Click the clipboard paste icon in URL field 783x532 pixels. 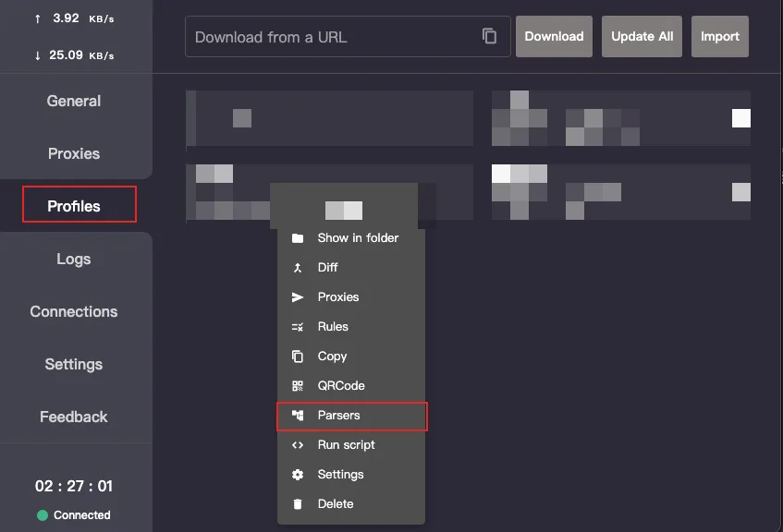tap(489, 36)
